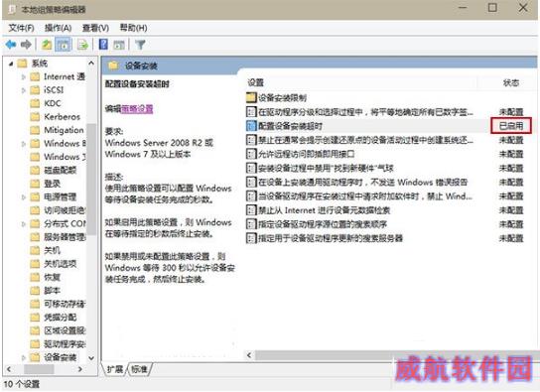The height and width of the screenshot is (392, 540).
Task: Click the Up one level folder icon
Action: point(47,45)
